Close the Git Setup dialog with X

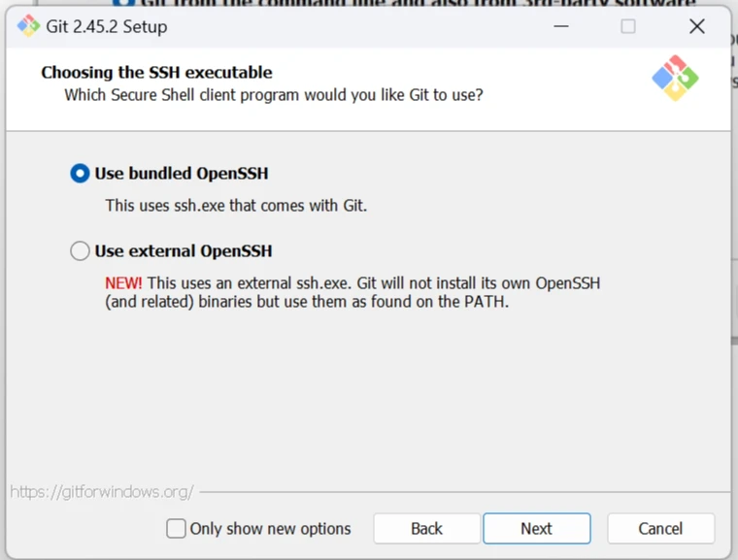pyautogui.click(x=696, y=26)
